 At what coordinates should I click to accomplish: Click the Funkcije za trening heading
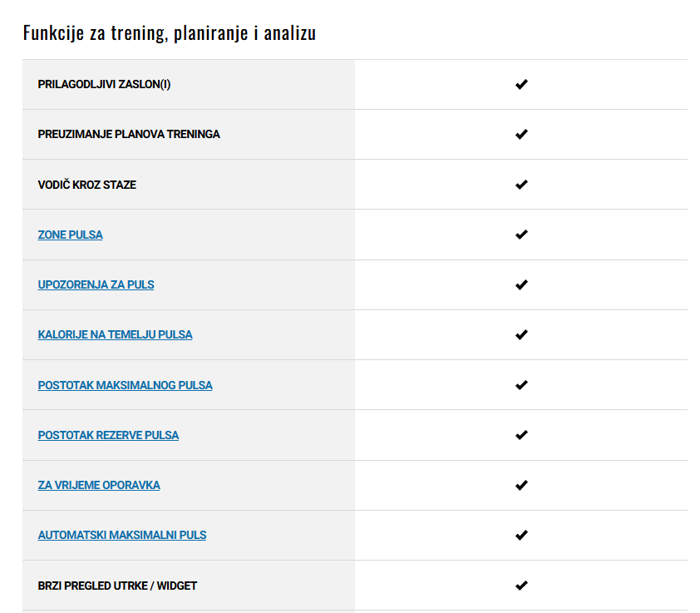pyautogui.click(x=170, y=33)
